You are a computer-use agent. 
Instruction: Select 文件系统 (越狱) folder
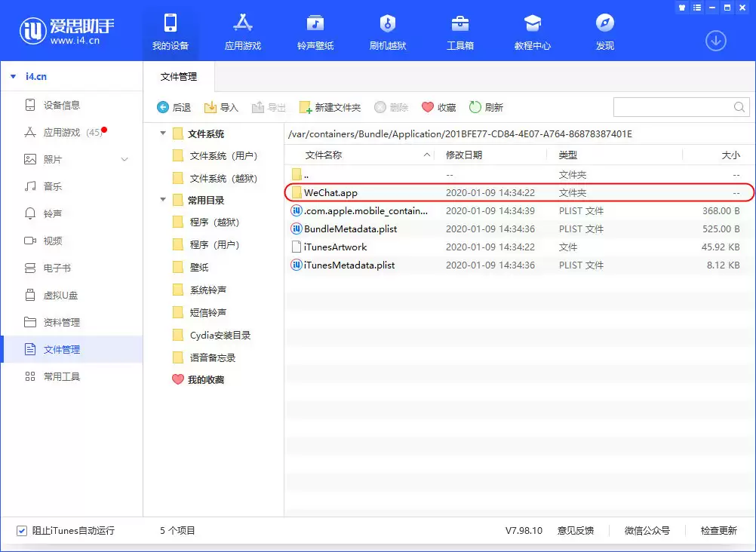click(x=216, y=179)
